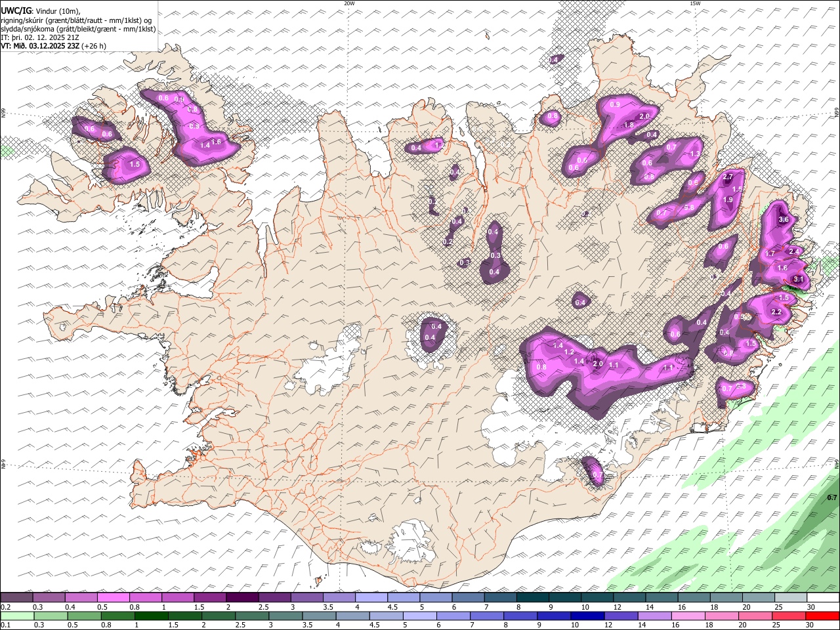Click the 0.7 value in the green offshore rain band
This screenshot has width=840, height=630.
point(832,497)
